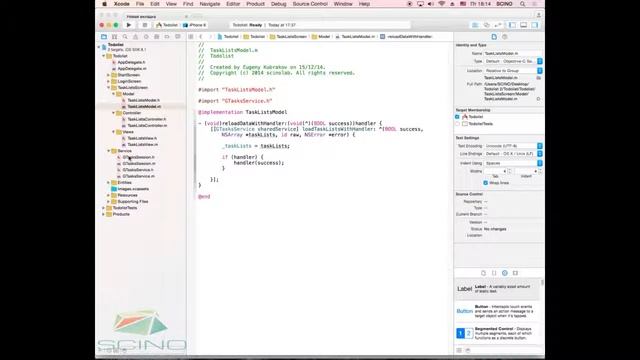Open the Edit menu
The image size is (640, 360).
(x=155, y=4)
